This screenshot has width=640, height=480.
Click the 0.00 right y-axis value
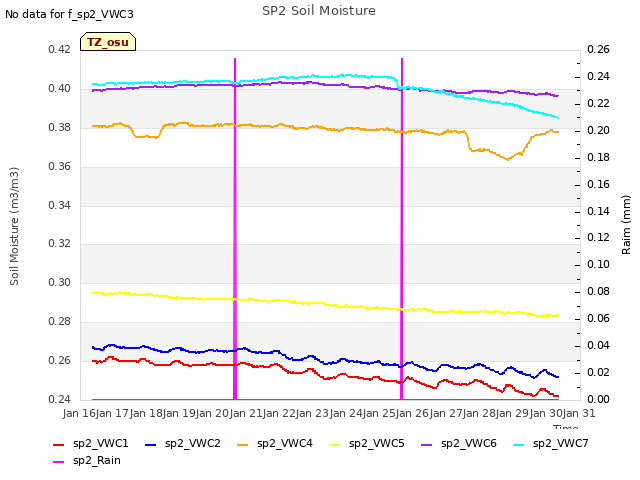click(598, 399)
